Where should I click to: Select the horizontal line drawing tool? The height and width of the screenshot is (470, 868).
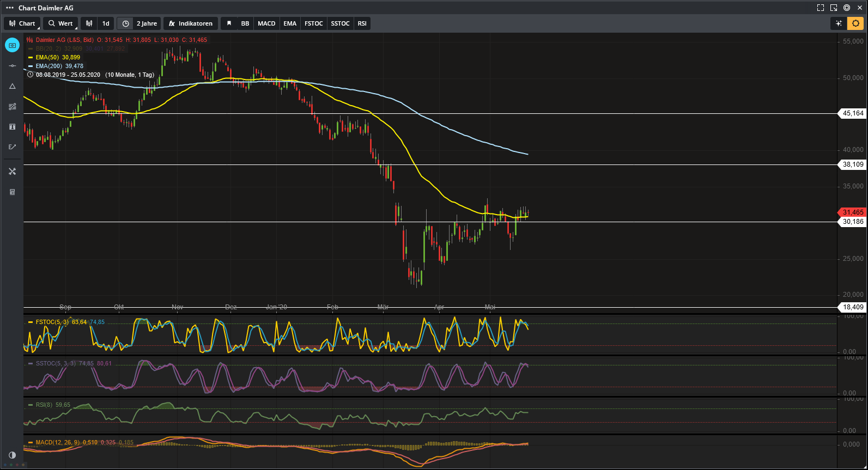[12, 65]
